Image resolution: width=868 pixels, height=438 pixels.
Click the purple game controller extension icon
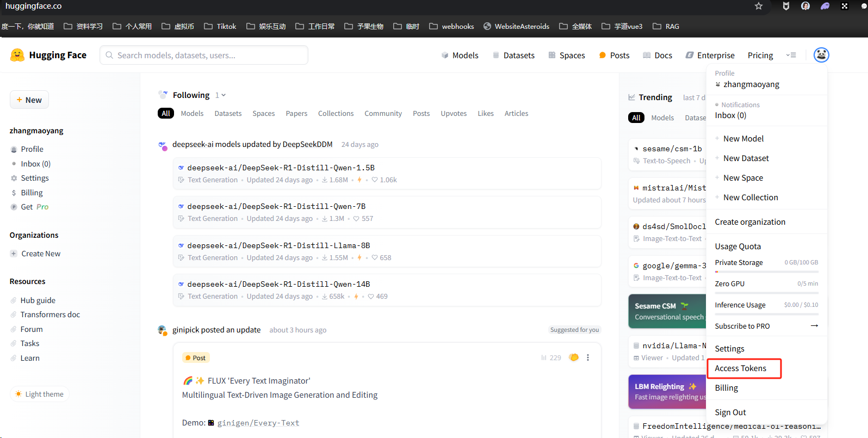[x=825, y=6]
